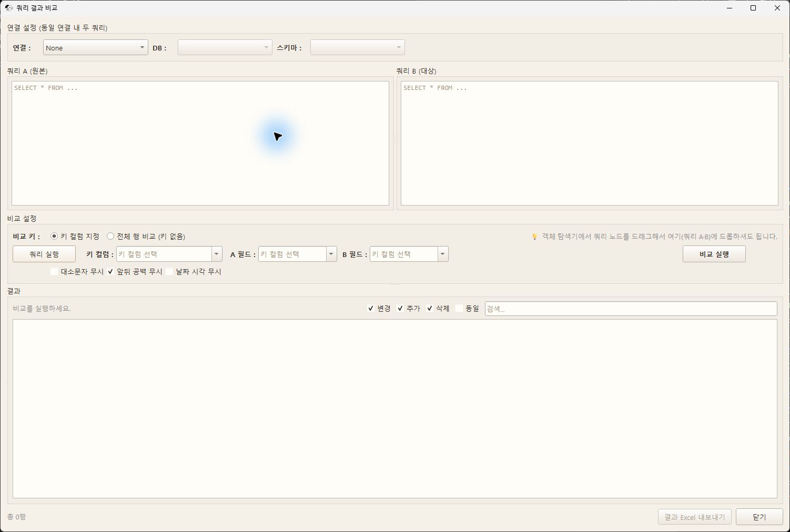Click the 비교 실행 button
This screenshot has width=790, height=532.
[714, 254]
